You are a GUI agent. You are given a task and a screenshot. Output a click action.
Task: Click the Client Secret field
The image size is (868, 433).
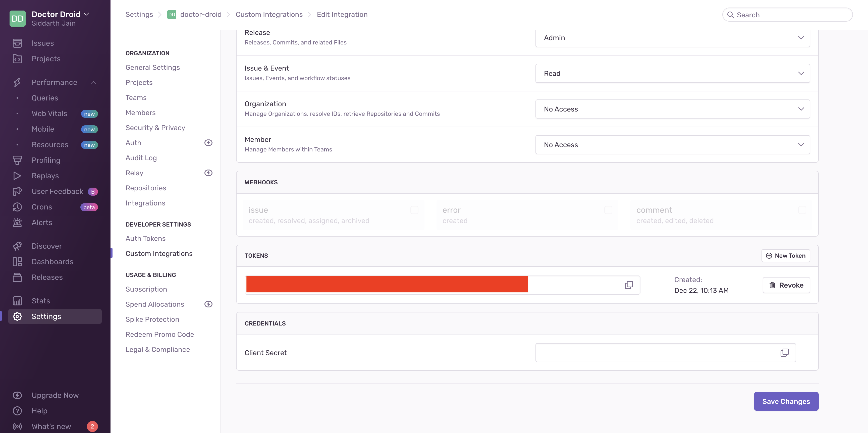click(x=666, y=352)
